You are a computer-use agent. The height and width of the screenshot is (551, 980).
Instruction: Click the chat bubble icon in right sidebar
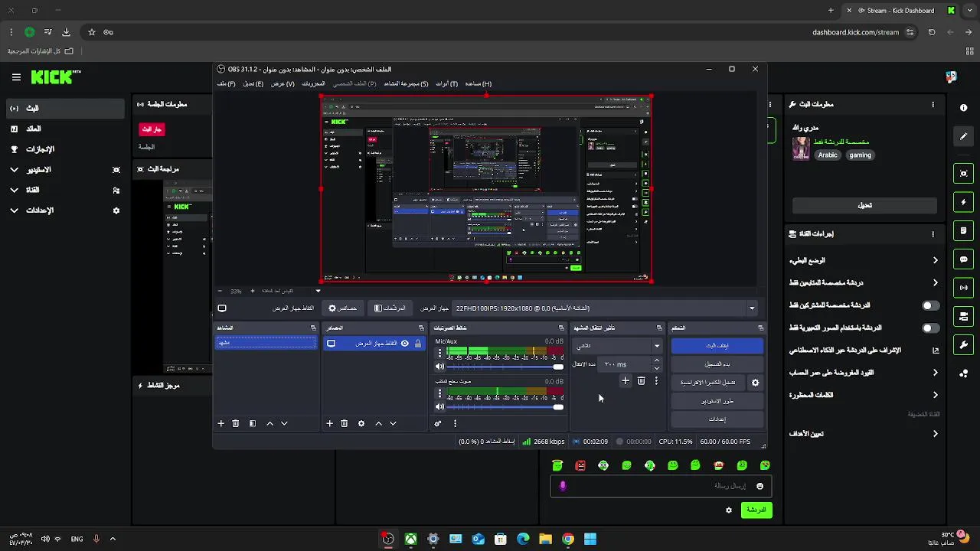coord(963,259)
